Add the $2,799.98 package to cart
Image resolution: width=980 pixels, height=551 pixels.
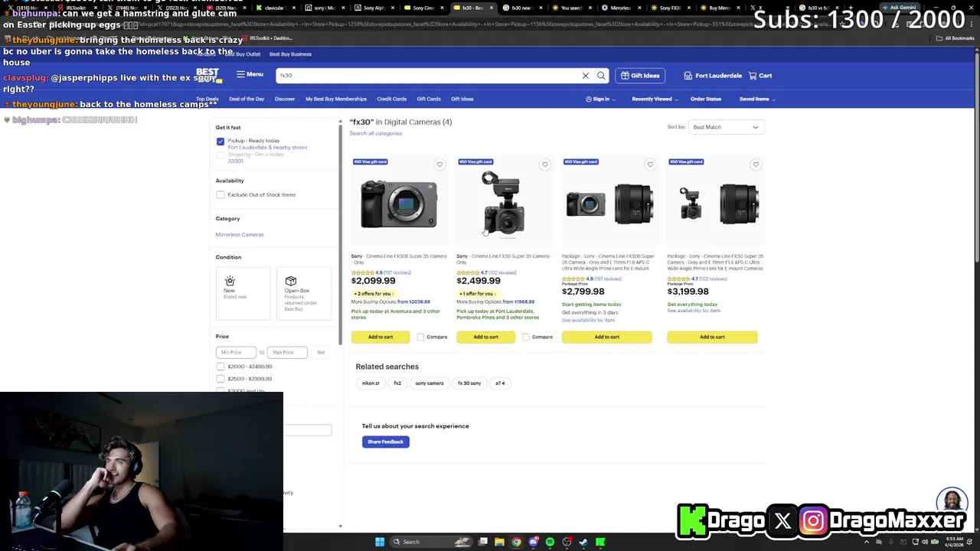point(606,337)
